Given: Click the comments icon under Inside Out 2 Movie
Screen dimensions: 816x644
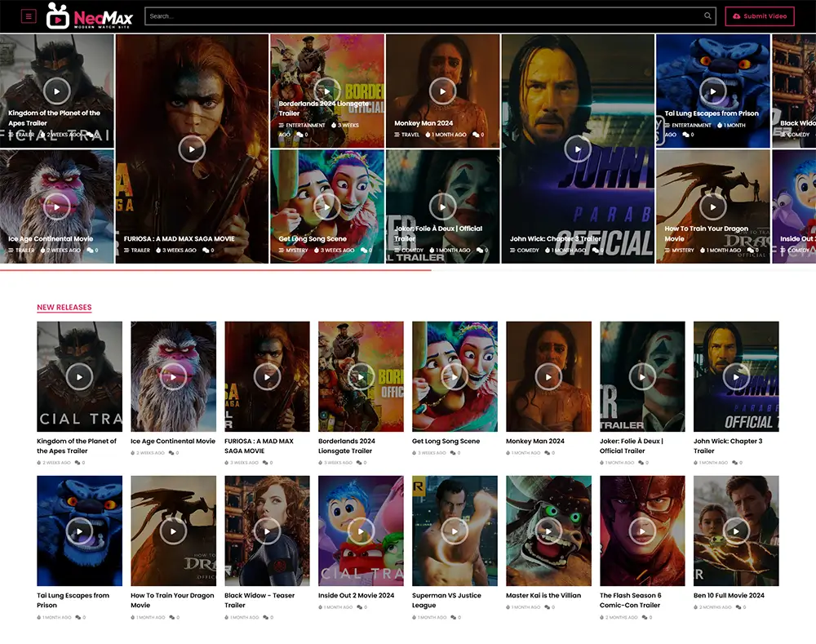Looking at the screenshot, I should click(359, 607).
